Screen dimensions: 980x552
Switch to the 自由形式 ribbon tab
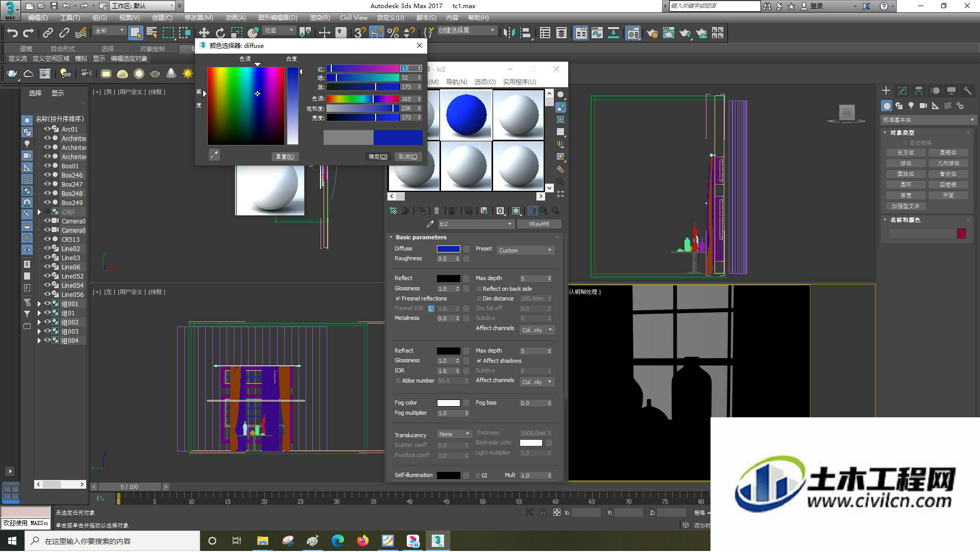pyautogui.click(x=62, y=48)
